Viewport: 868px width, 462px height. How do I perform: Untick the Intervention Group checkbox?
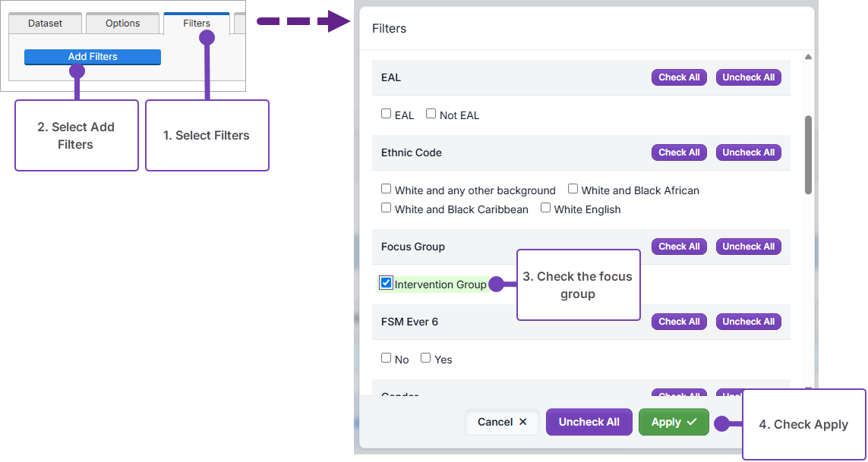tap(387, 284)
